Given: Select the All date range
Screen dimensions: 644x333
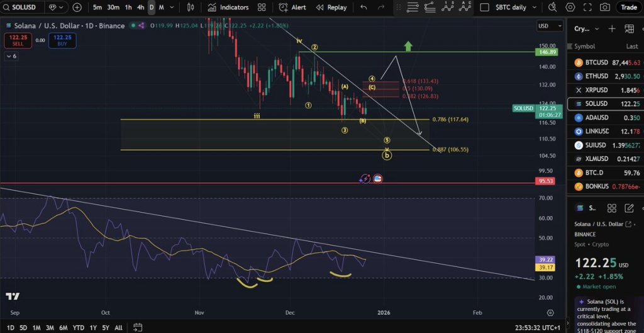Looking at the screenshot, I should coord(118,328).
